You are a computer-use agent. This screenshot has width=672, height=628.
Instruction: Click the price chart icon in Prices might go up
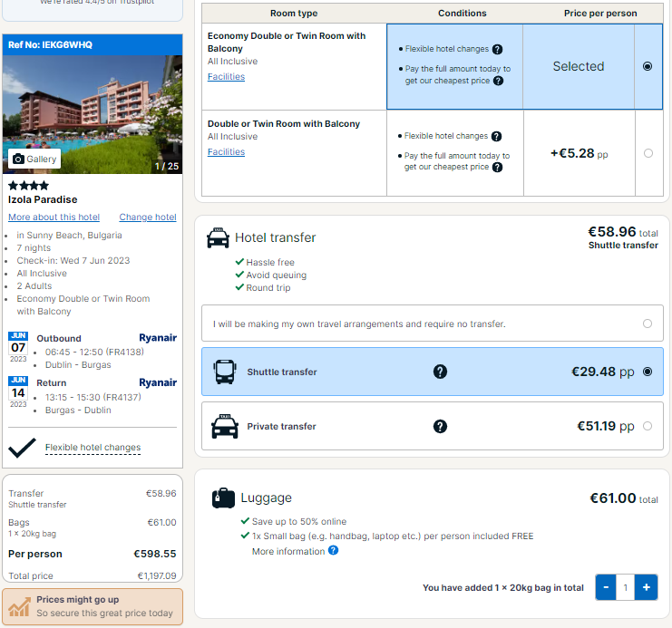[20, 606]
